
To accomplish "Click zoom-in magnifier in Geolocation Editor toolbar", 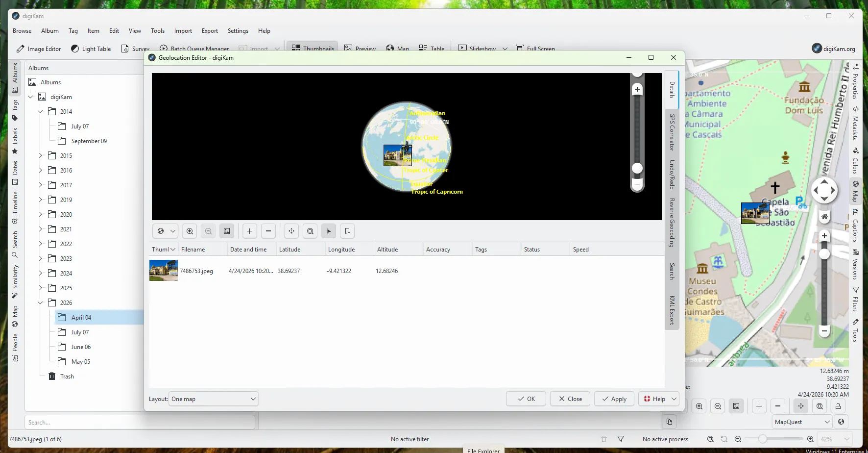I will [x=190, y=231].
